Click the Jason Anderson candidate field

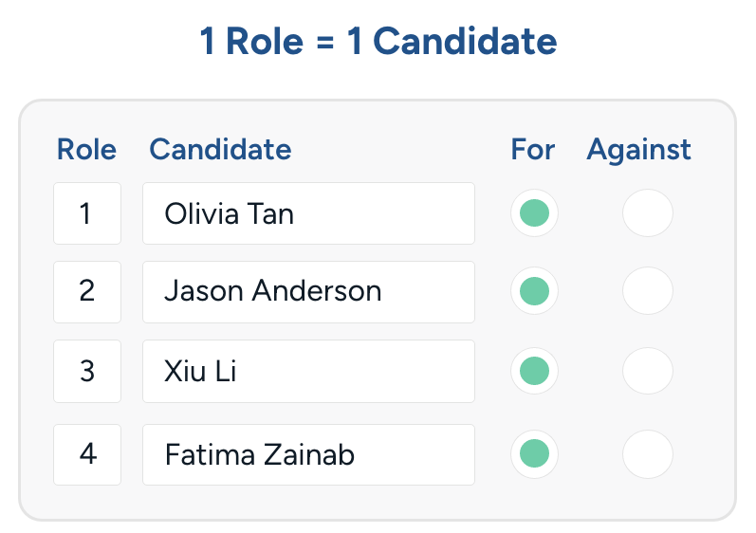[308, 291]
